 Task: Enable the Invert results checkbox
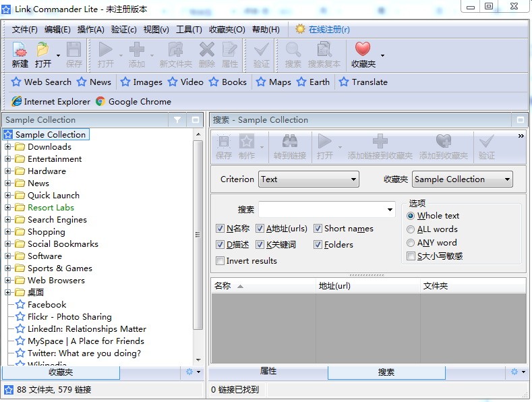220,261
